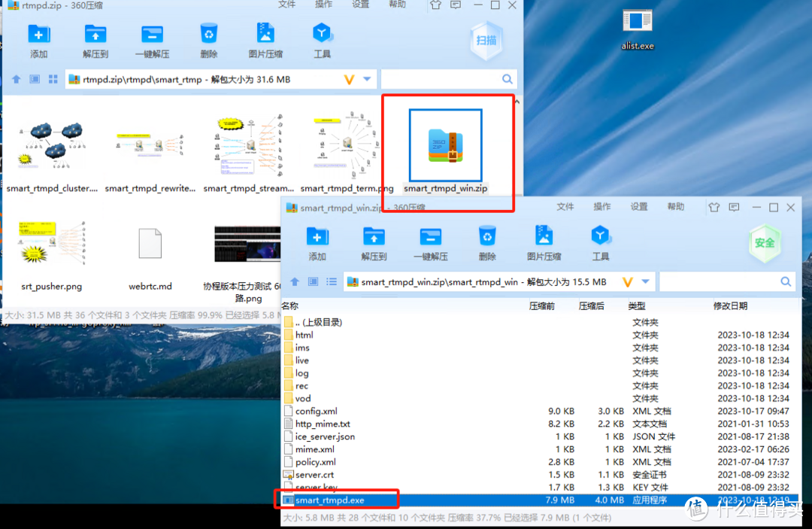Select alist.exe desktop icon

(637, 30)
